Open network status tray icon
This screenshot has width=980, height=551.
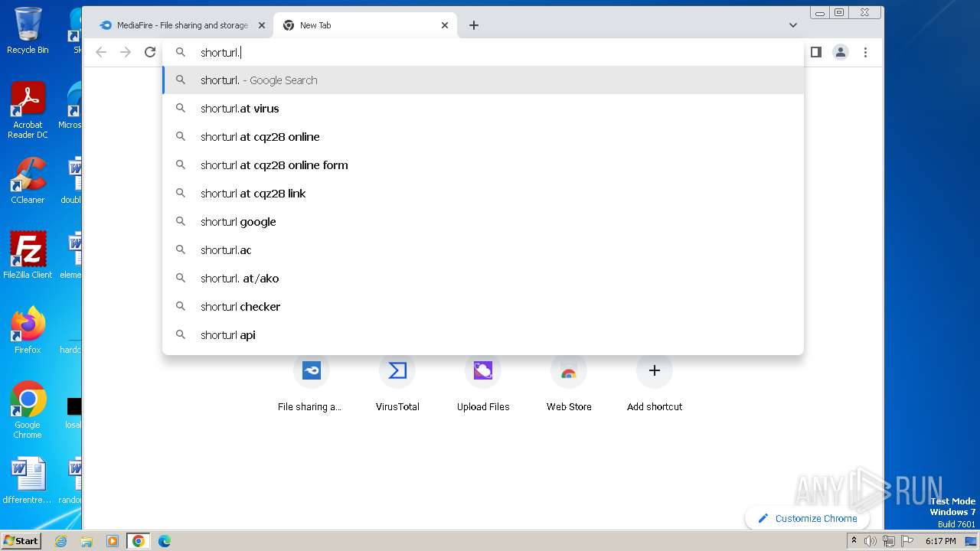[x=888, y=541]
